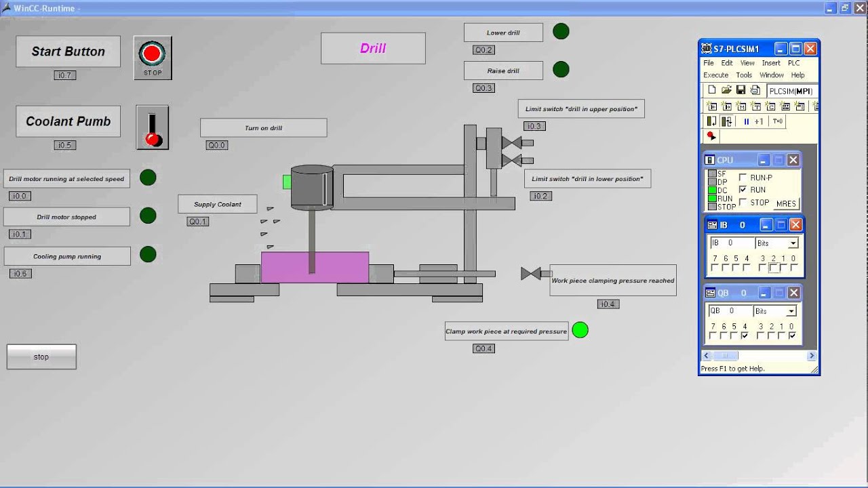Click the Q0.4 tag label
Image resolution: width=868 pixels, height=488 pixels.
click(484, 349)
